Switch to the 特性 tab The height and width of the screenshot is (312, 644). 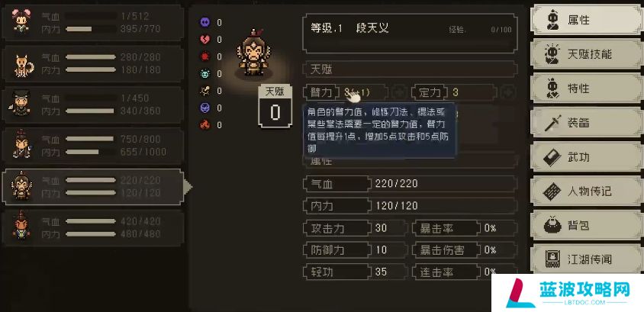click(x=585, y=88)
